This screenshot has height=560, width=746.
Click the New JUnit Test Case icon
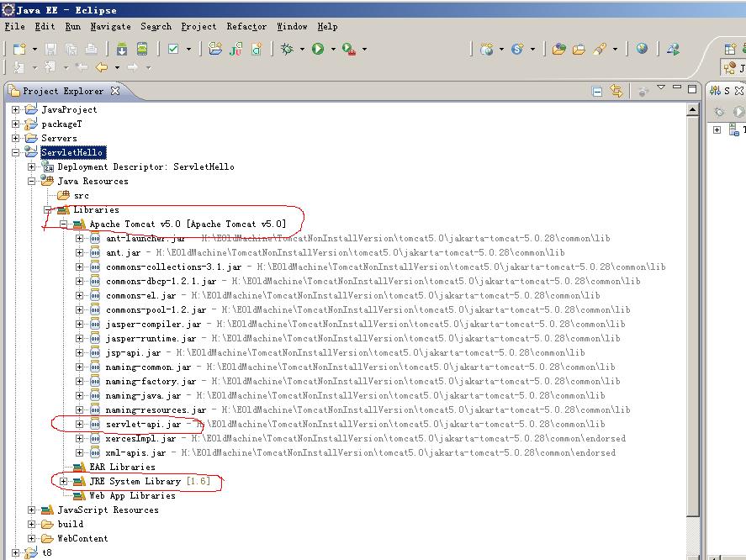pyautogui.click(x=236, y=49)
